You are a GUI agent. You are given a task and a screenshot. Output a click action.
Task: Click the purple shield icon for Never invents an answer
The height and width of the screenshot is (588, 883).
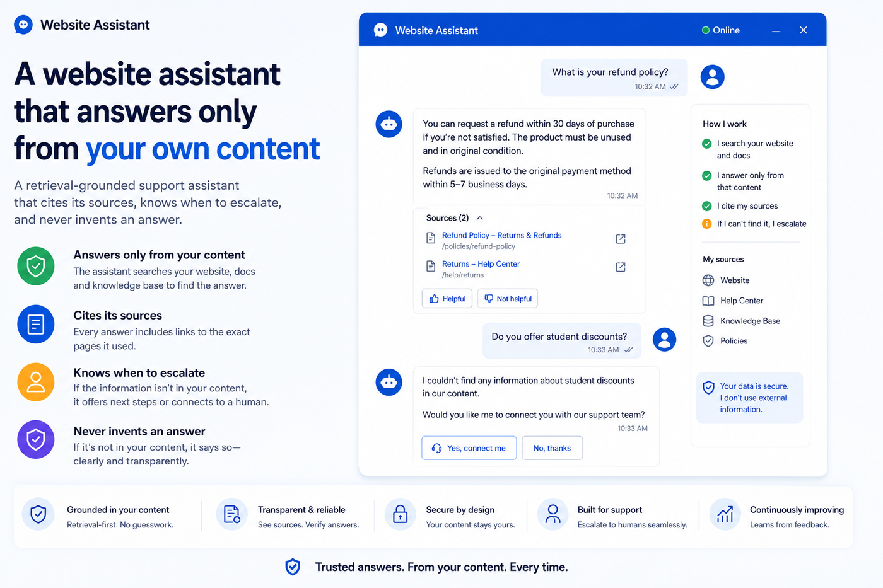pyautogui.click(x=36, y=439)
